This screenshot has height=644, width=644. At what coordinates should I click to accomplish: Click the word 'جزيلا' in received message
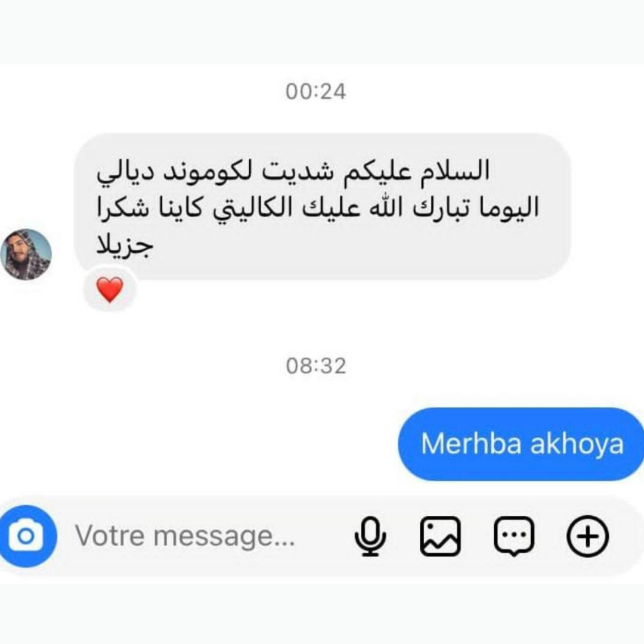coord(125,246)
